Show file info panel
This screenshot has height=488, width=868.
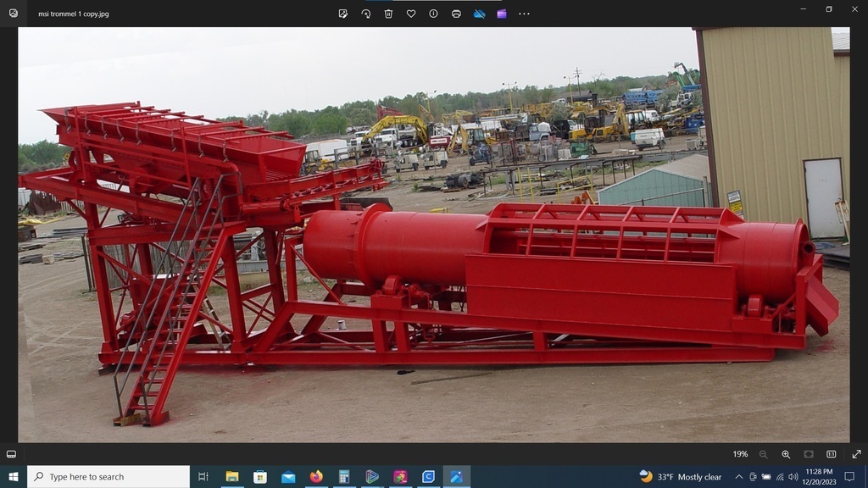tap(433, 14)
